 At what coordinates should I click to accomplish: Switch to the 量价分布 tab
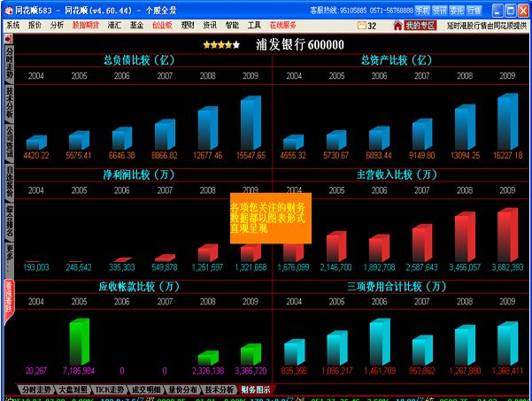(x=182, y=389)
